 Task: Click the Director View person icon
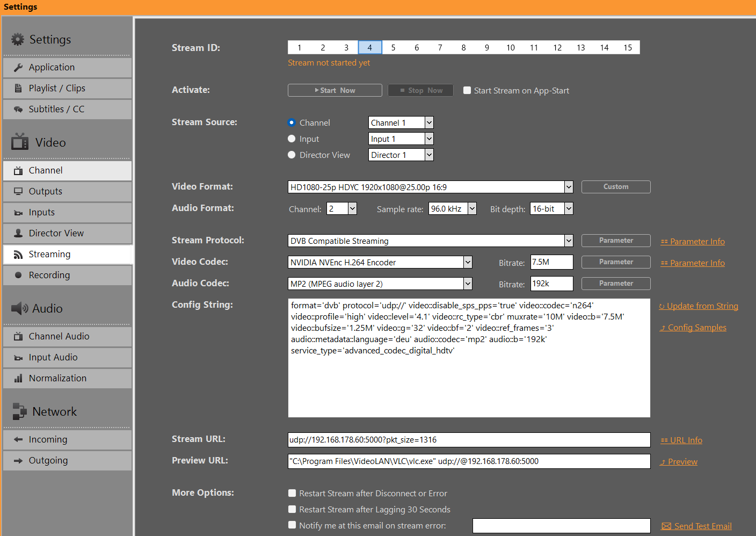pyautogui.click(x=18, y=234)
